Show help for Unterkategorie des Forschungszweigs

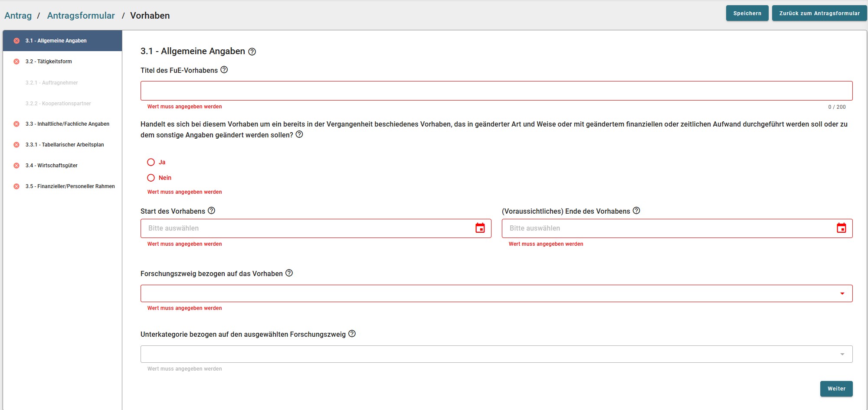(x=352, y=334)
